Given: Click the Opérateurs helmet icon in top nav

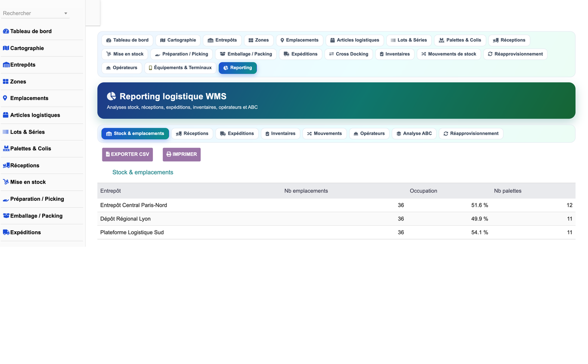Looking at the screenshot, I should [x=109, y=68].
